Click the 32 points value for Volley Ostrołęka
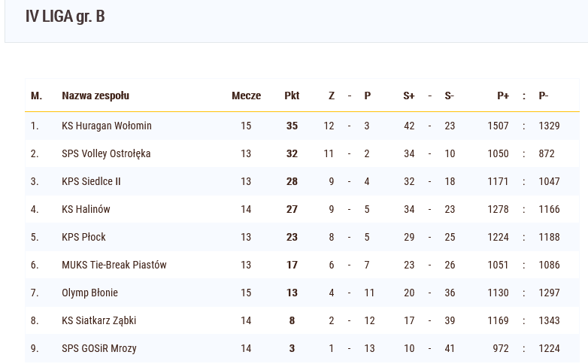This screenshot has width=588, height=364. tap(292, 153)
